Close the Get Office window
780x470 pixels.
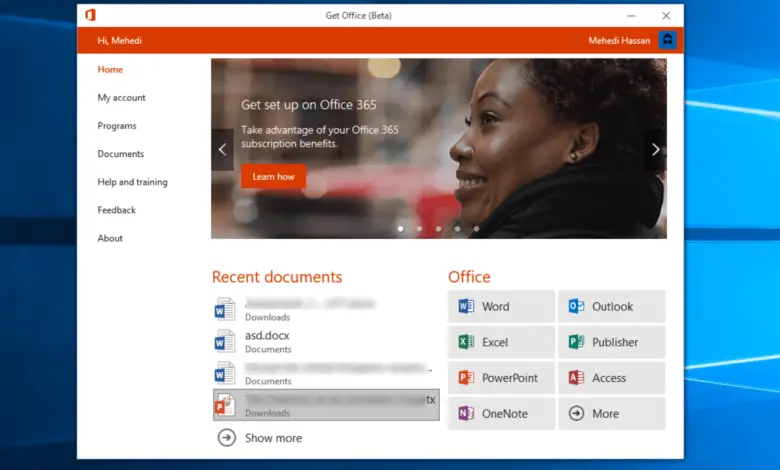click(666, 16)
